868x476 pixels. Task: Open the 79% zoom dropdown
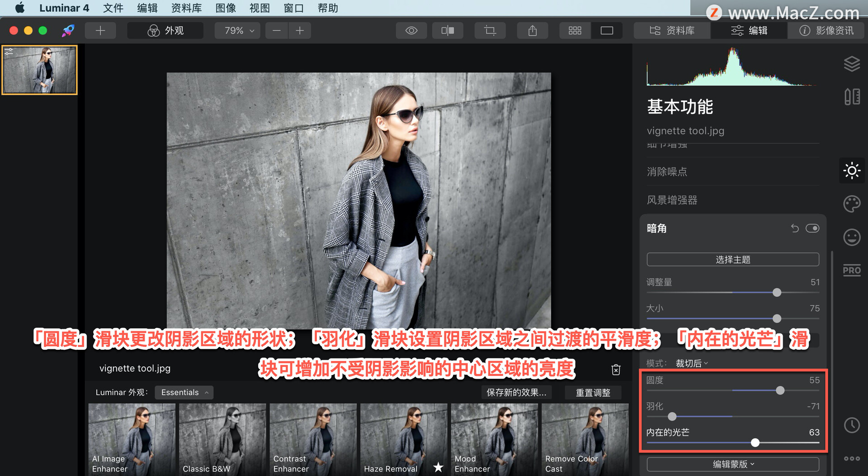[238, 30]
